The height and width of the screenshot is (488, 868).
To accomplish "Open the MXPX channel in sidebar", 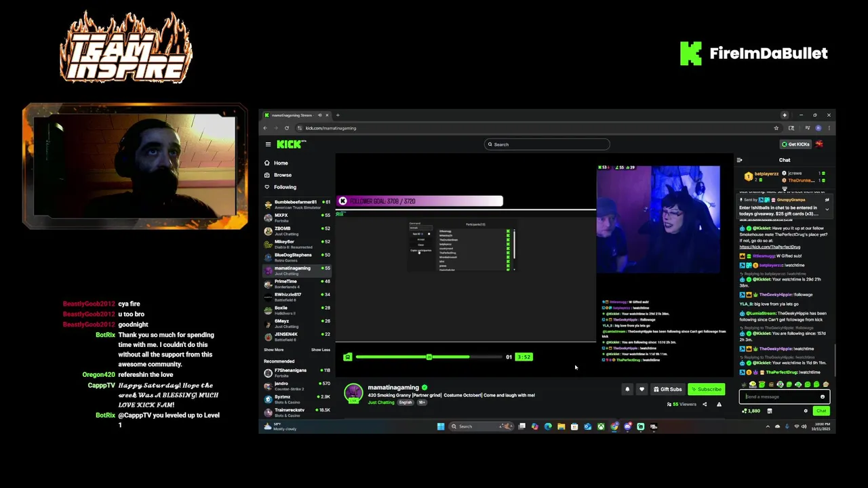I will coord(297,217).
